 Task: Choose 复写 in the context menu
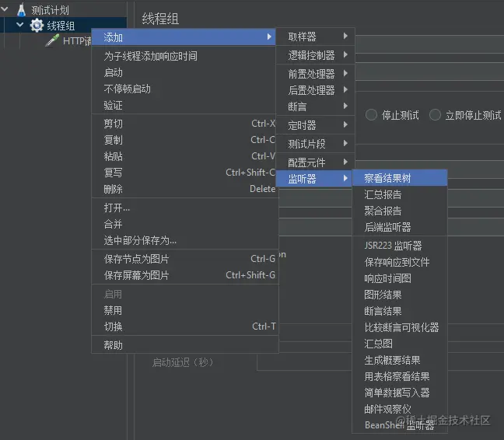(x=184, y=173)
